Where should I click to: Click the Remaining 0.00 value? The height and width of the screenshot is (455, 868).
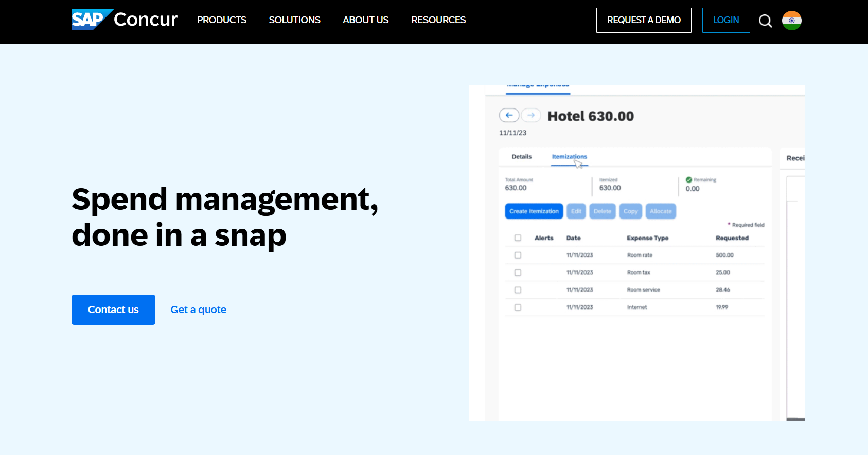693,189
